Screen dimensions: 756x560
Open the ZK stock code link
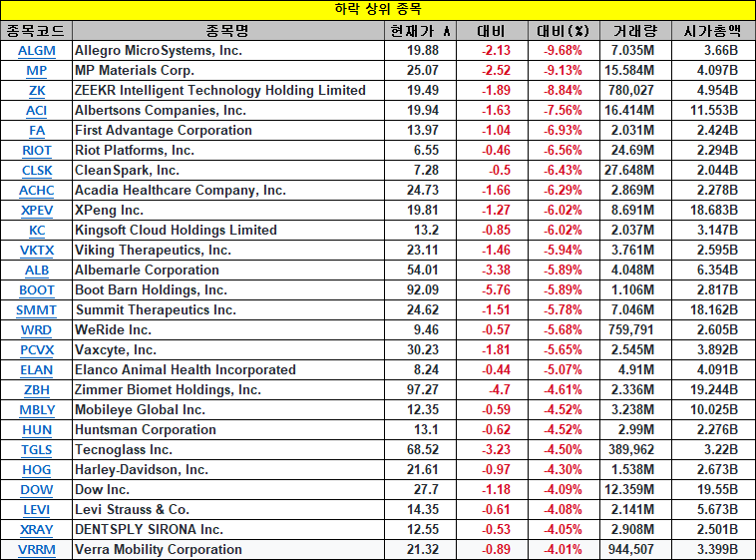point(37,90)
